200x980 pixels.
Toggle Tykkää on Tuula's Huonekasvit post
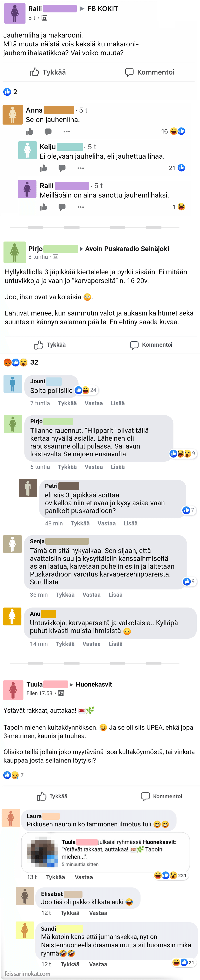52,796
